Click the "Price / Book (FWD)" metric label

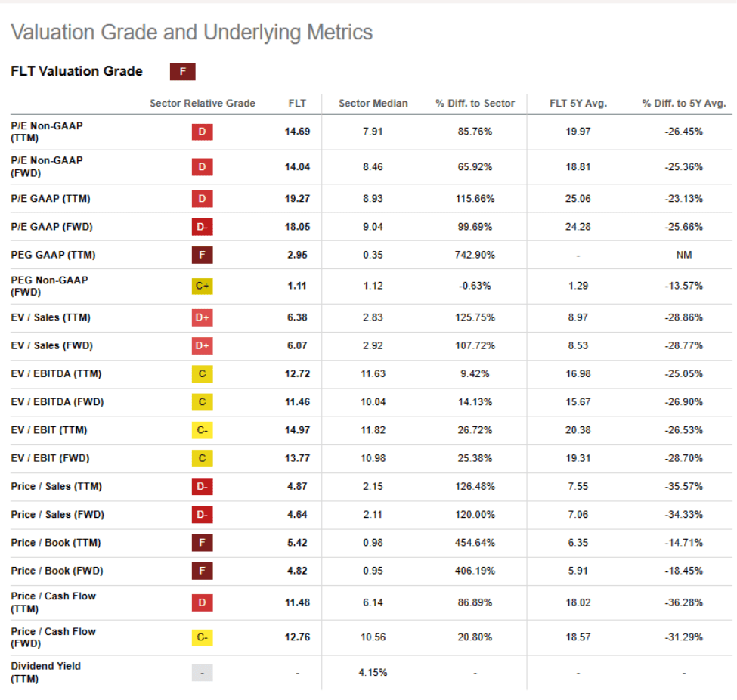click(x=57, y=571)
